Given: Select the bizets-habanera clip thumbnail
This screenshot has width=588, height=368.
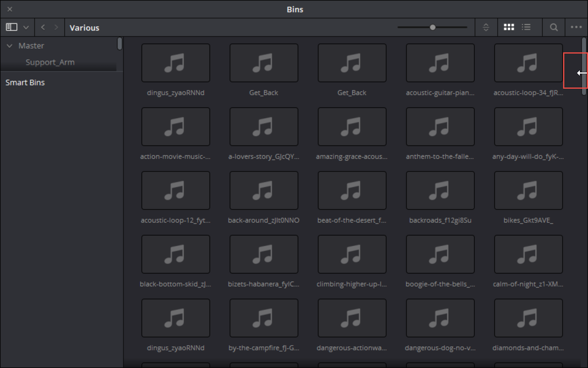Looking at the screenshot, I should (264, 254).
